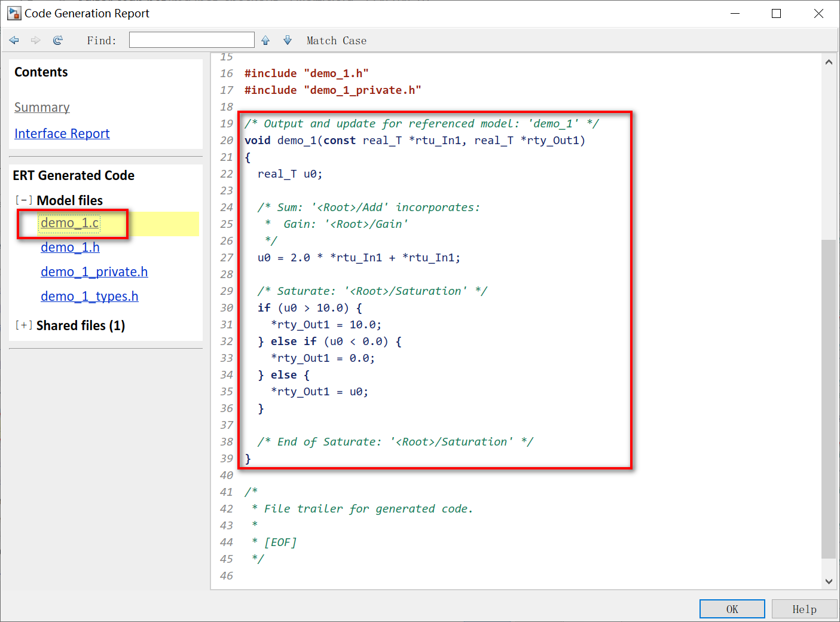Click the code pane scroll down arrow
The height and width of the screenshot is (622, 840).
(829, 581)
